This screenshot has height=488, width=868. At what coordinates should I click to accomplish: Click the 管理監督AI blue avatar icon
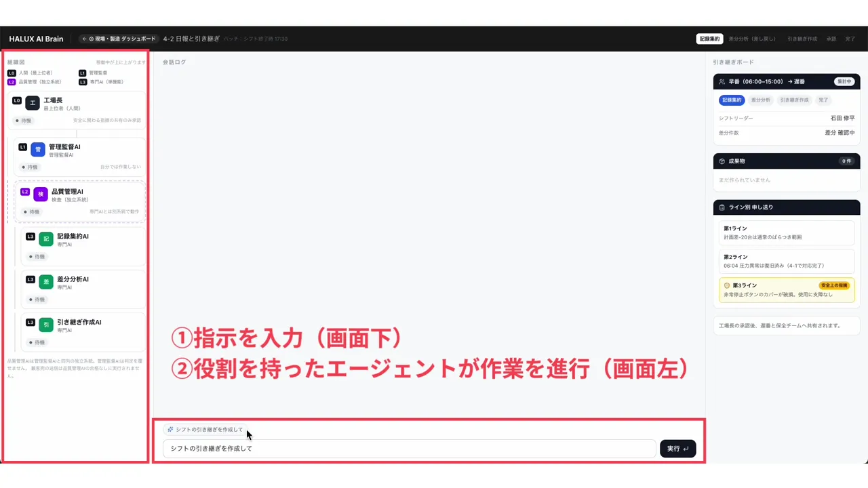(x=38, y=150)
